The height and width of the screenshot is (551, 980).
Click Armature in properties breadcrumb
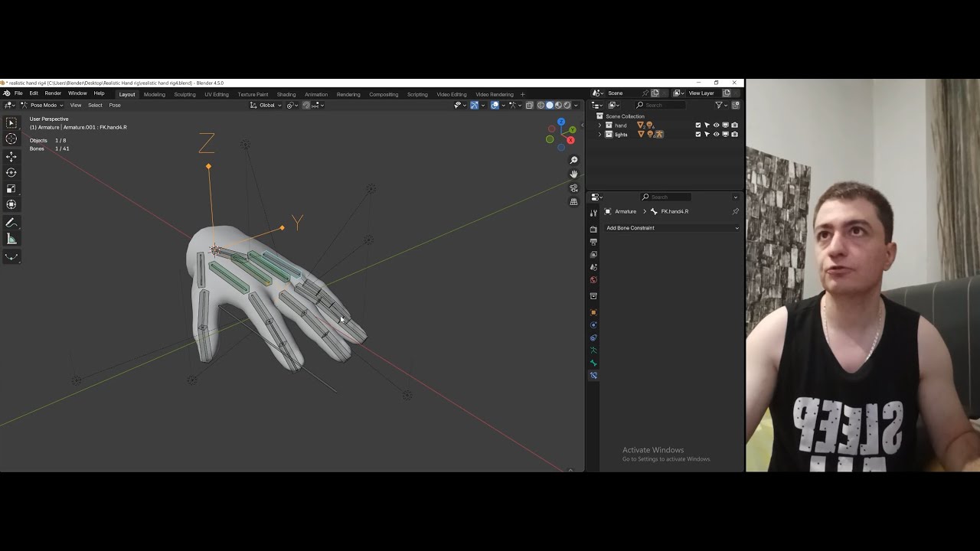[x=626, y=211]
